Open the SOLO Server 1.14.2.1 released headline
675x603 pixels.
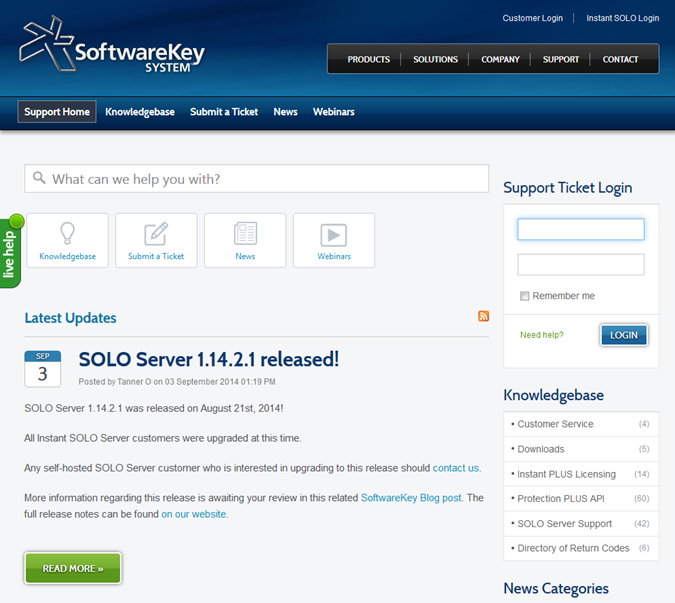coord(209,359)
